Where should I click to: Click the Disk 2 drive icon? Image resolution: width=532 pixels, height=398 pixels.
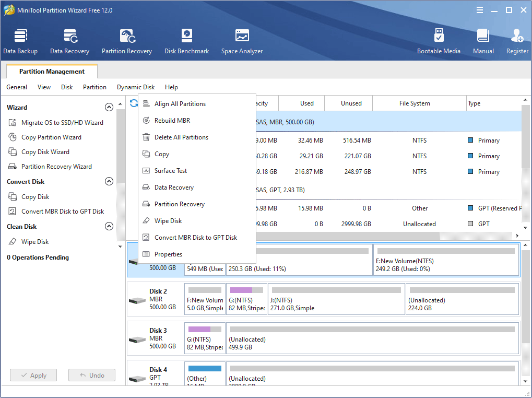point(137,300)
